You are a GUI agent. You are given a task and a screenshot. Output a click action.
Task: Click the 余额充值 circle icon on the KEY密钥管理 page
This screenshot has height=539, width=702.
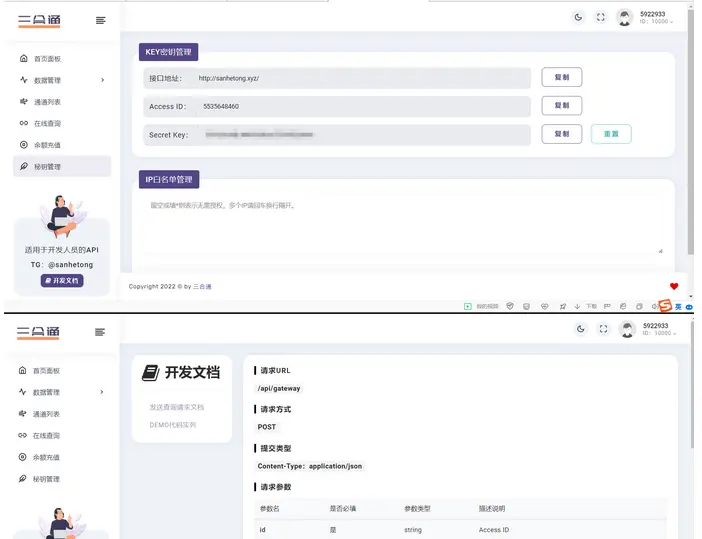click(x=24, y=145)
